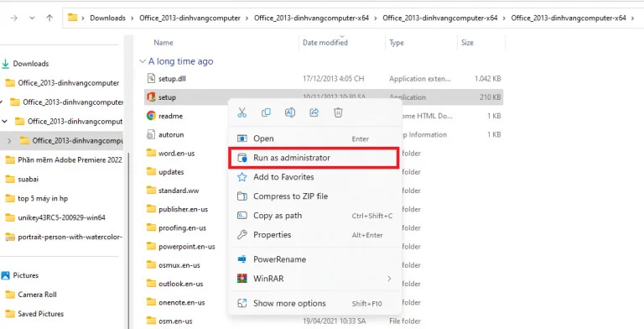
Task: Select Copy as path
Action: click(314, 216)
